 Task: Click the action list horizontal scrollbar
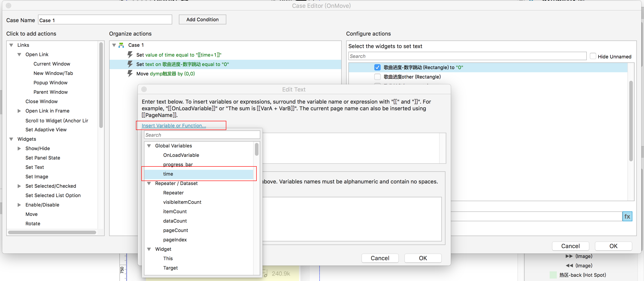[52, 232]
